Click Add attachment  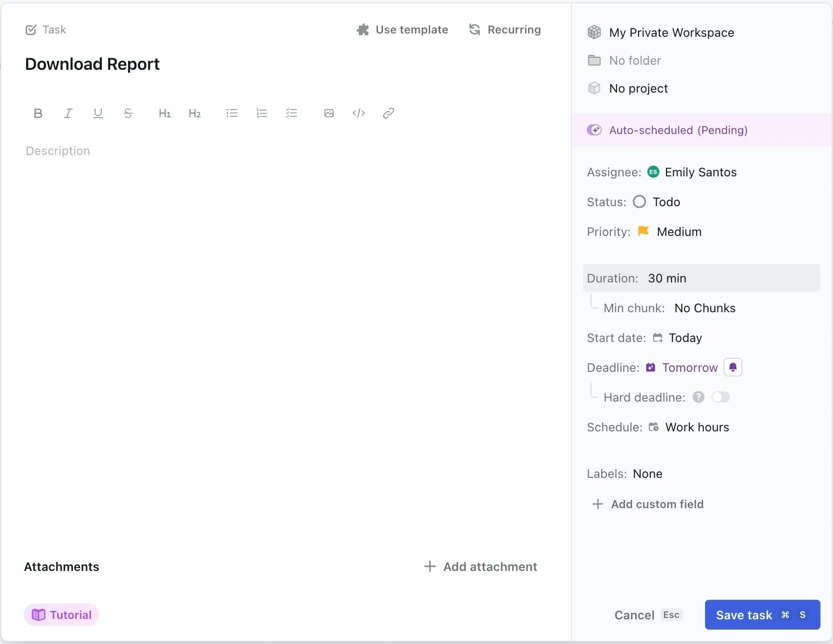pyautogui.click(x=481, y=567)
